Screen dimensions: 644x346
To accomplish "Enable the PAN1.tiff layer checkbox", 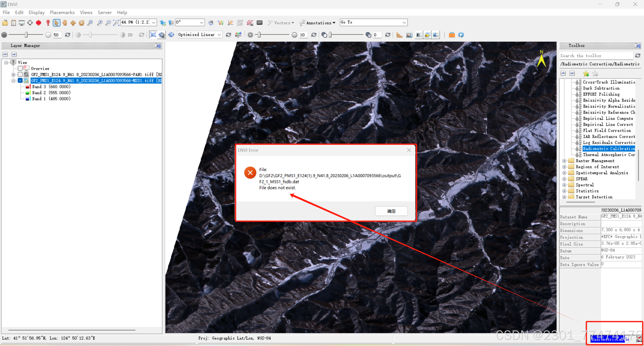I will point(20,74).
